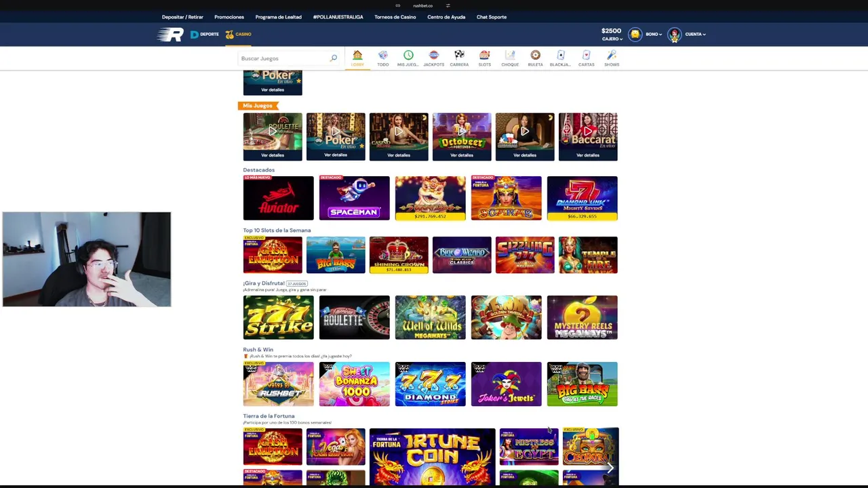Open Centro de Ayuda
The image size is (868, 488).
(x=446, y=17)
